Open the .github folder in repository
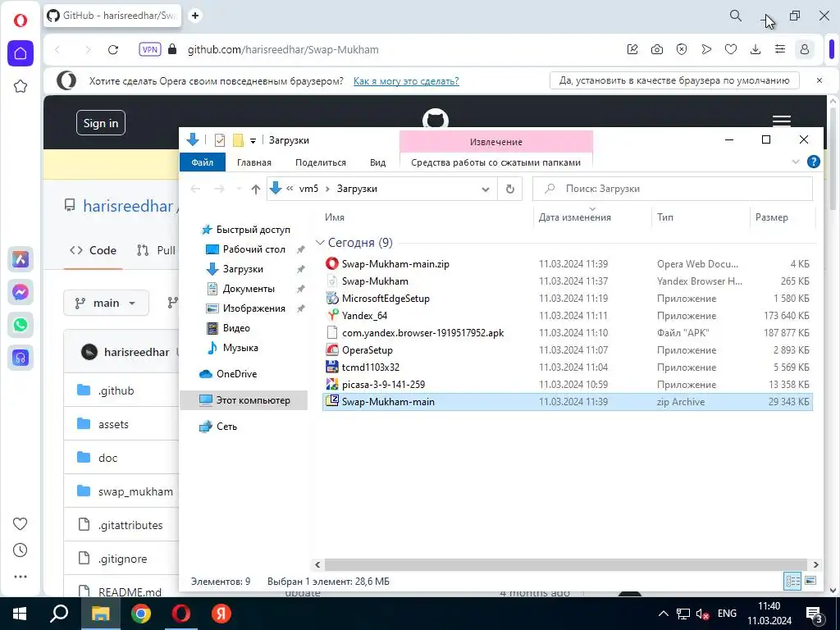The width and height of the screenshot is (840, 630). coord(116,390)
